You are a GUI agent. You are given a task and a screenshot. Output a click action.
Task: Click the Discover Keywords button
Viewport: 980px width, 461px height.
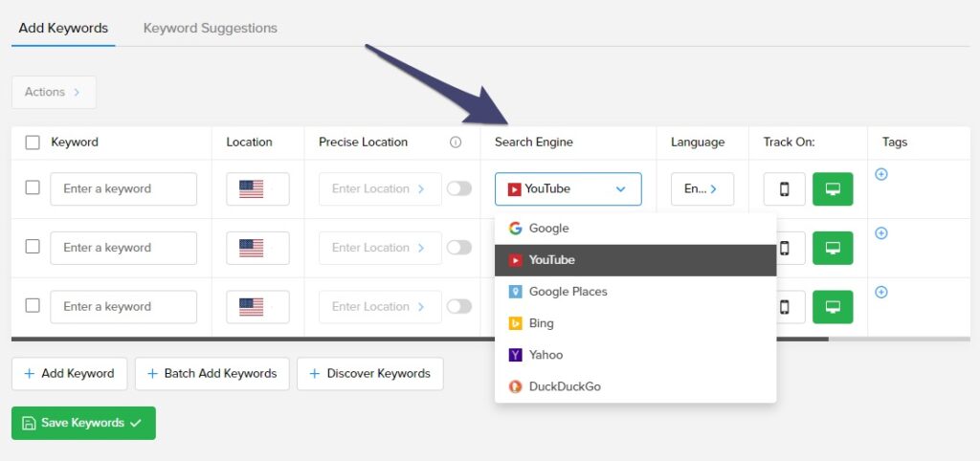(x=370, y=374)
